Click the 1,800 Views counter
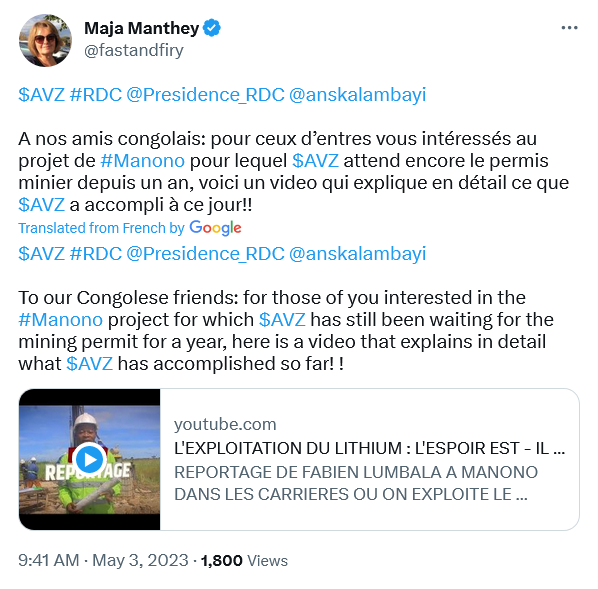This screenshot has width=598, height=589. point(244,561)
